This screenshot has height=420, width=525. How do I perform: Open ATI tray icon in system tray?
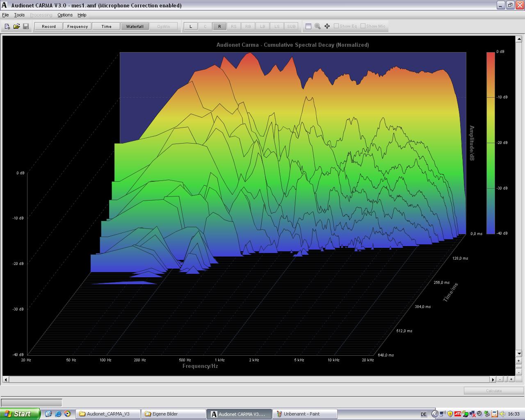457,414
